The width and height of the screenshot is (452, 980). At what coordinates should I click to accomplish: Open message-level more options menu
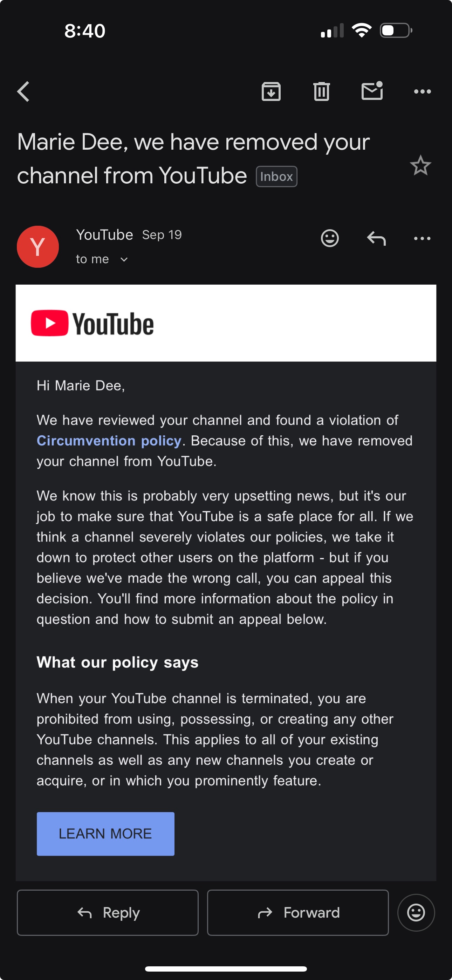click(422, 239)
